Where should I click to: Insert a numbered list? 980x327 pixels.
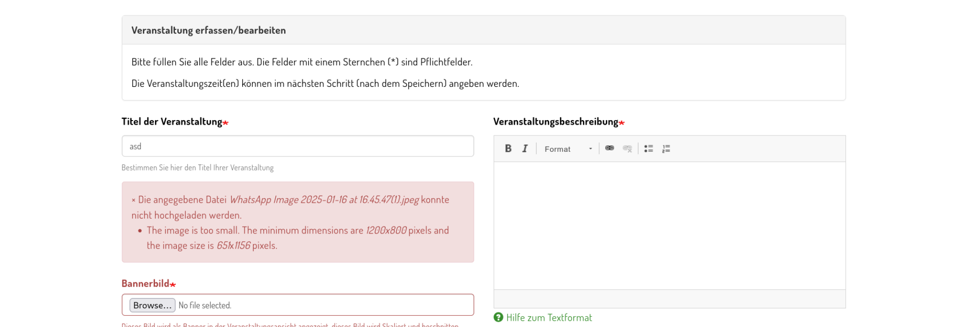[x=666, y=149]
